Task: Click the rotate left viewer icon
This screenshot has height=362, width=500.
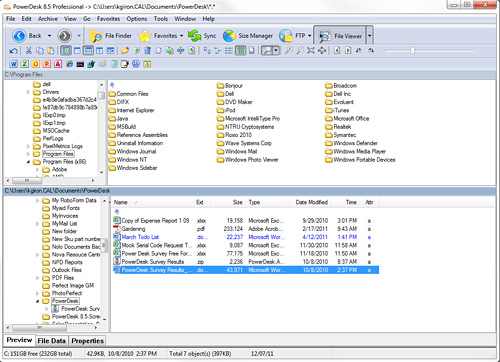Action: click(359, 51)
